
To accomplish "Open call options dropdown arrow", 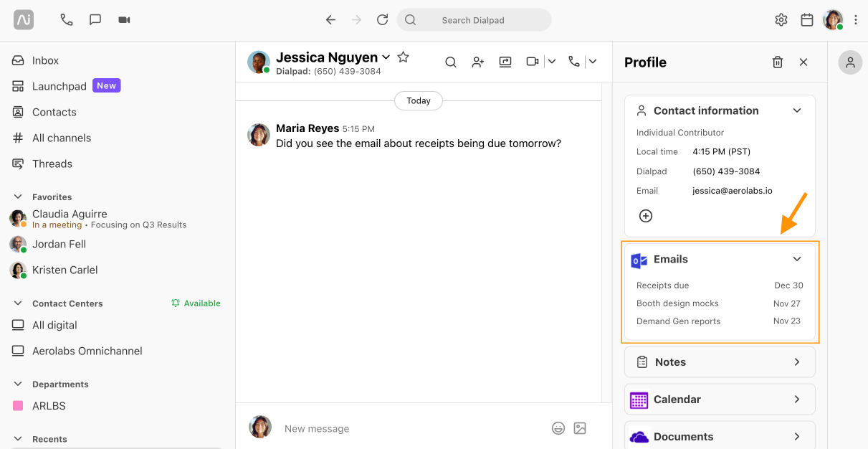I will (593, 62).
